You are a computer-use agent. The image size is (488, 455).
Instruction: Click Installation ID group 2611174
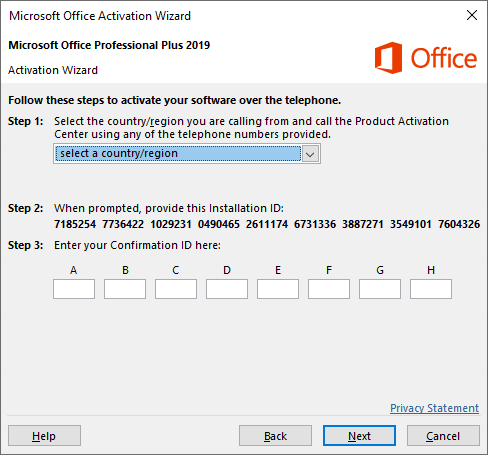coord(267,224)
